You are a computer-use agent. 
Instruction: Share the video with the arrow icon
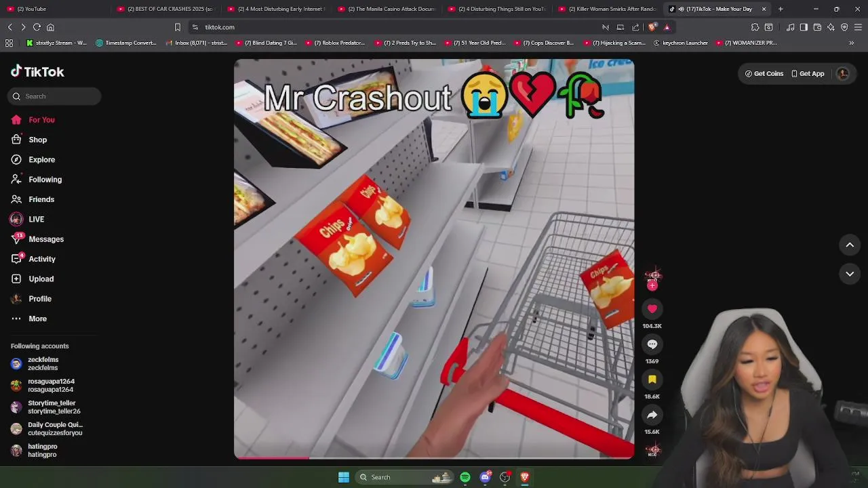pos(652,415)
